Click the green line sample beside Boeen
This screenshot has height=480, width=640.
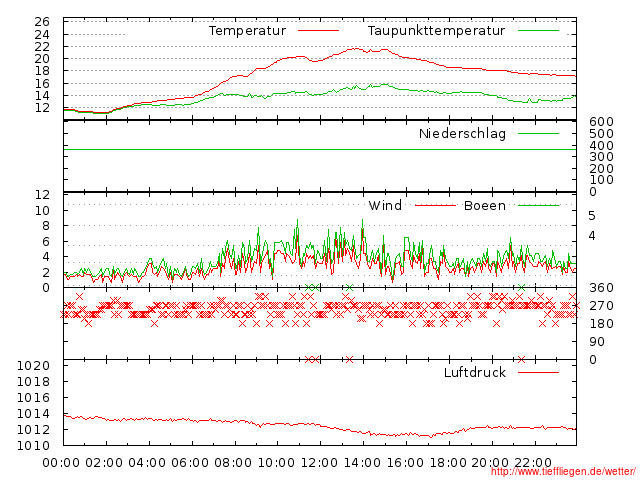[538, 205]
